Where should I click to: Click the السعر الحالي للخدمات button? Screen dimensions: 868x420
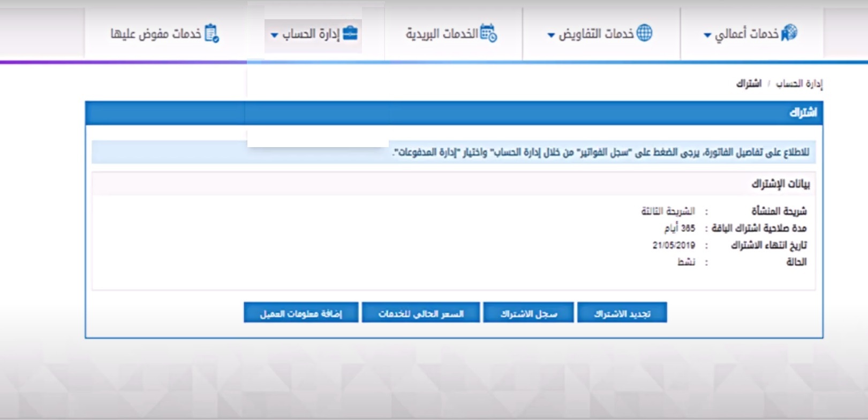[x=421, y=313]
